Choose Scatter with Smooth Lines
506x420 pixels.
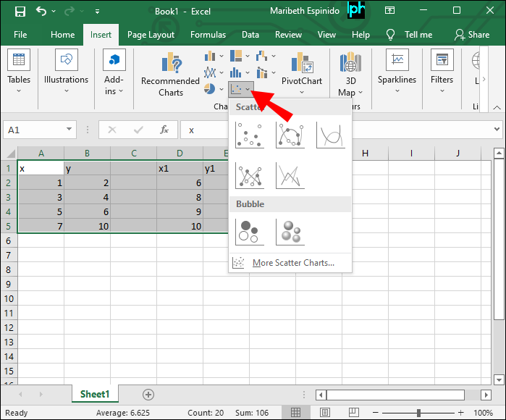pyautogui.click(x=331, y=135)
